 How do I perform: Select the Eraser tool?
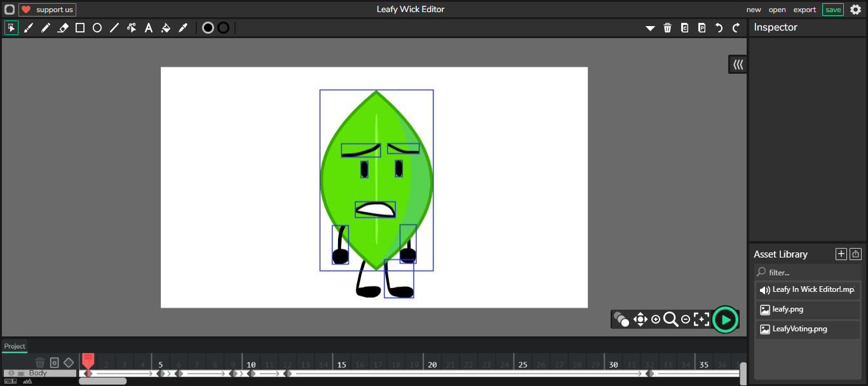(63, 28)
